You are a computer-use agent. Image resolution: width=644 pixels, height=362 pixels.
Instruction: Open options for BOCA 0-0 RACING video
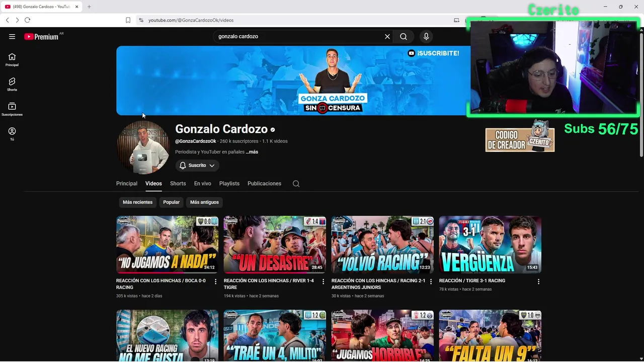215,282
